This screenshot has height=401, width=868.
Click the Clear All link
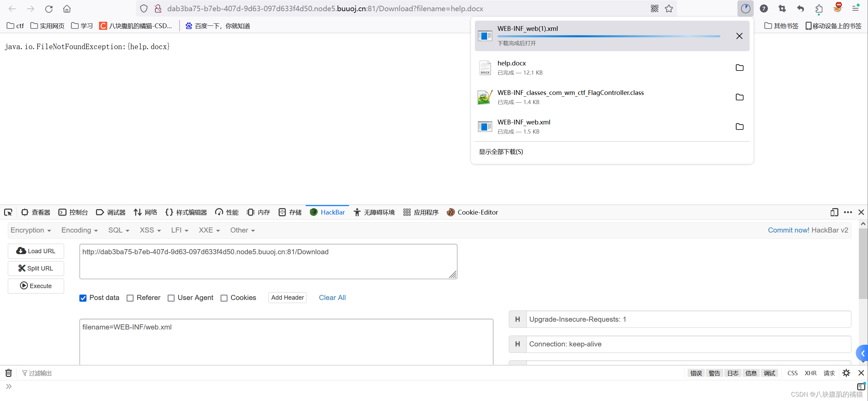[x=332, y=298]
